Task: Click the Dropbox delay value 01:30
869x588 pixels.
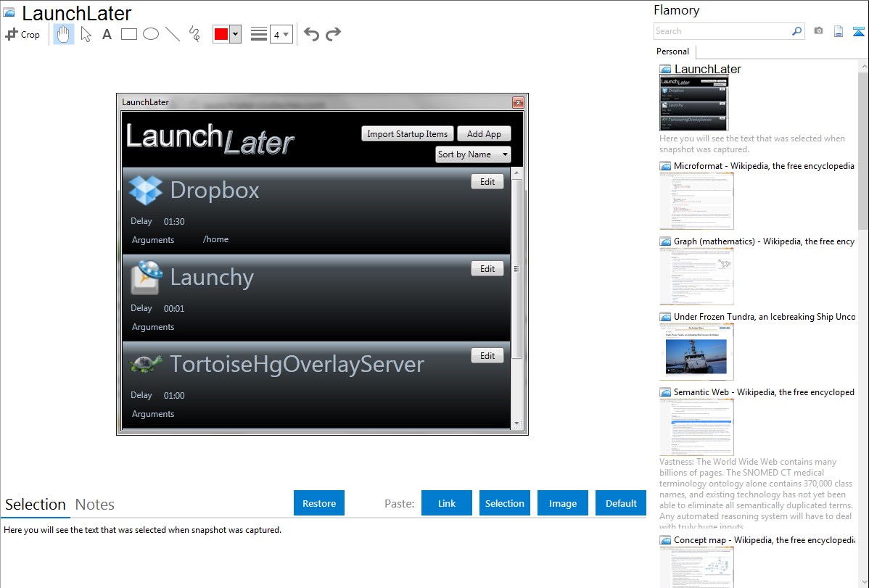Action: coord(174,222)
